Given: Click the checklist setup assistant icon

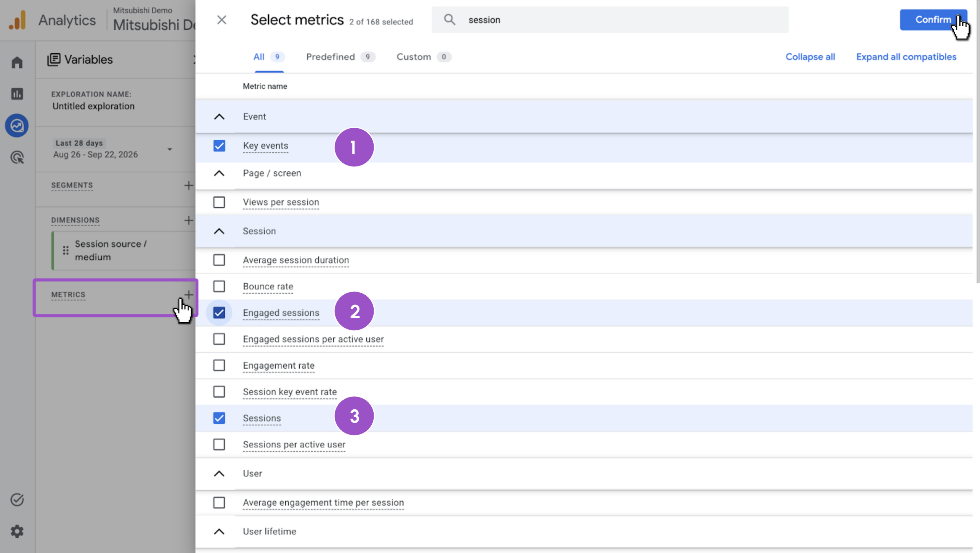Looking at the screenshot, I should [17, 499].
